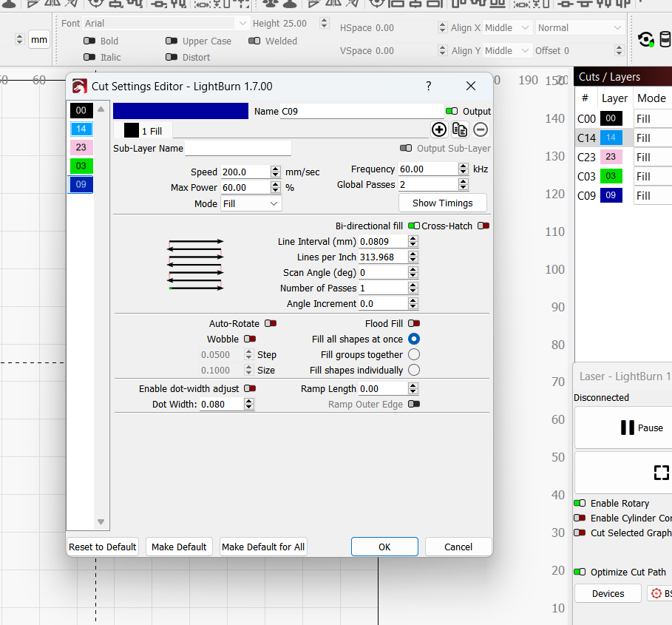Increase Speed value with up arrow
Image resolution: width=672 pixels, height=625 pixels.
click(x=276, y=169)
